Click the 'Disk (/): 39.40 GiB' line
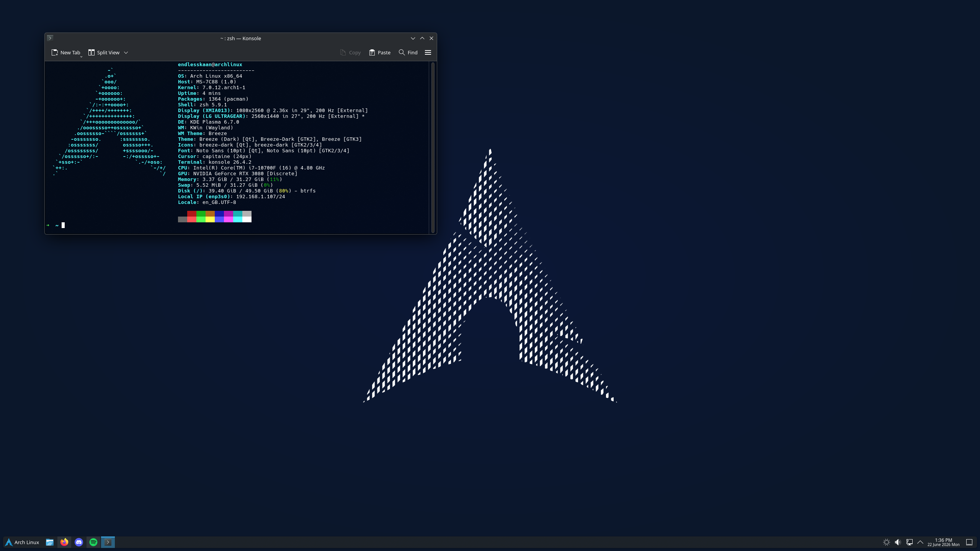The width and height of the screenshot is (980, 551). 247,191
